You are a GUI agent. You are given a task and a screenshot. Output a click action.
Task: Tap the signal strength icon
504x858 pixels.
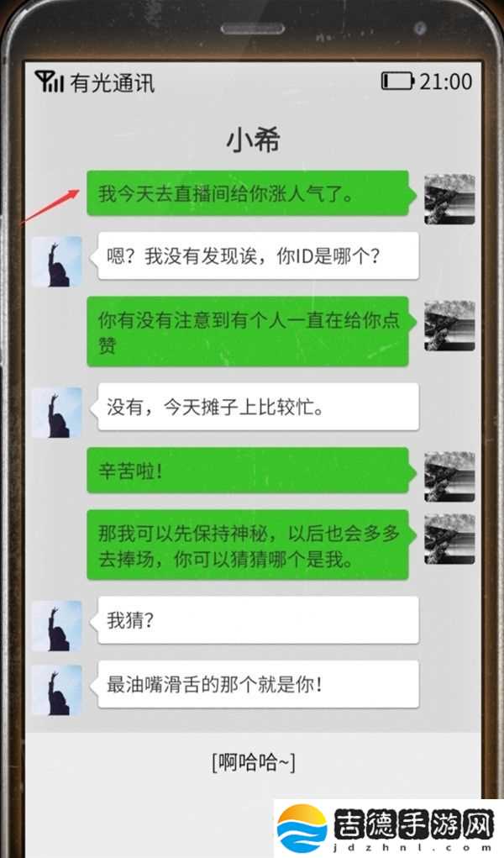[x=50, y=82]
